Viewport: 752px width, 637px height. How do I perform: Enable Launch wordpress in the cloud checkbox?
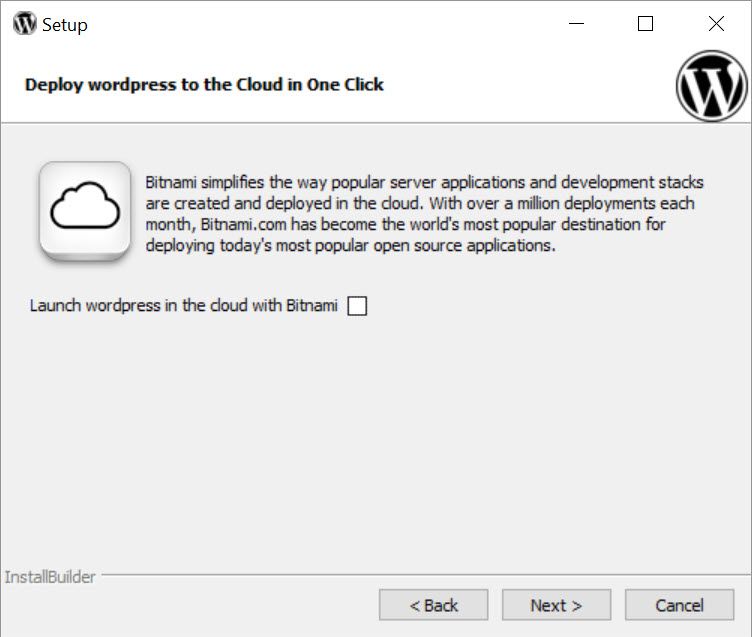click(357, 306)
